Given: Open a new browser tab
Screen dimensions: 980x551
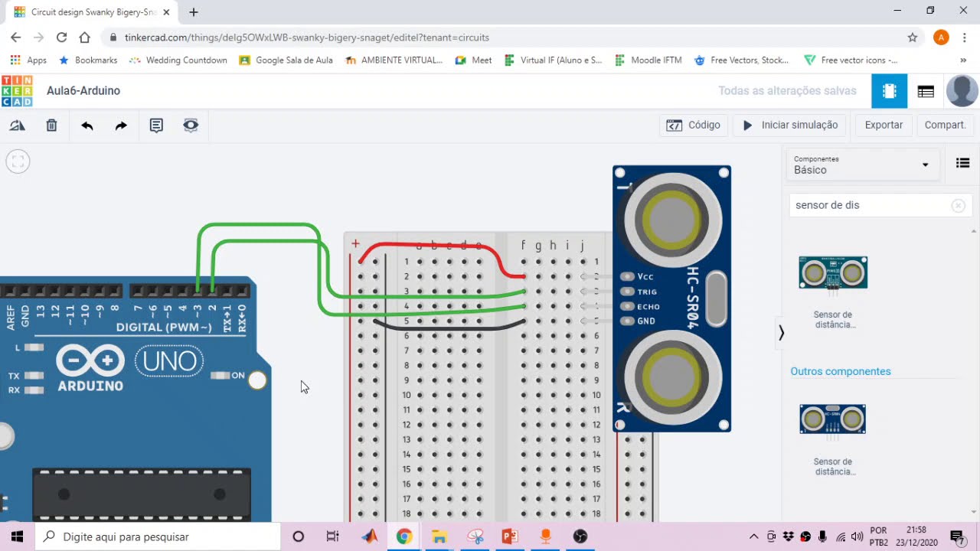Looking at the screenshot, I should 194,12.
